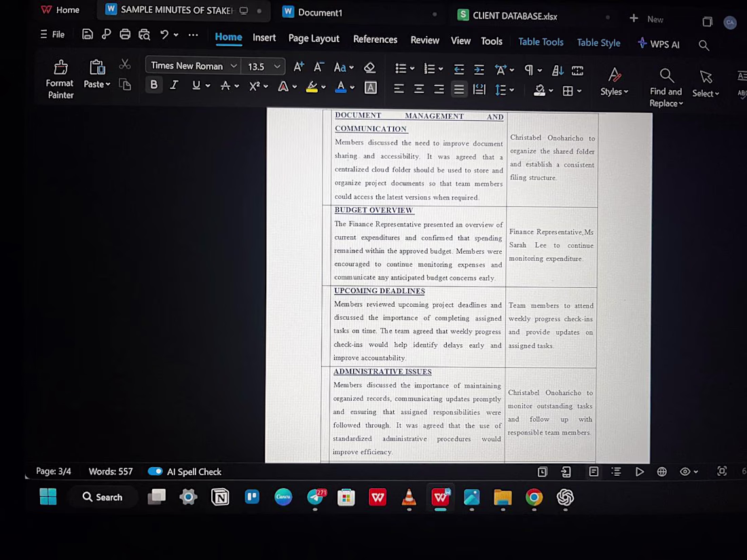747x560 pixels.
Task: Switch to the Insert ribbon tab
Action: click(264, 37)
